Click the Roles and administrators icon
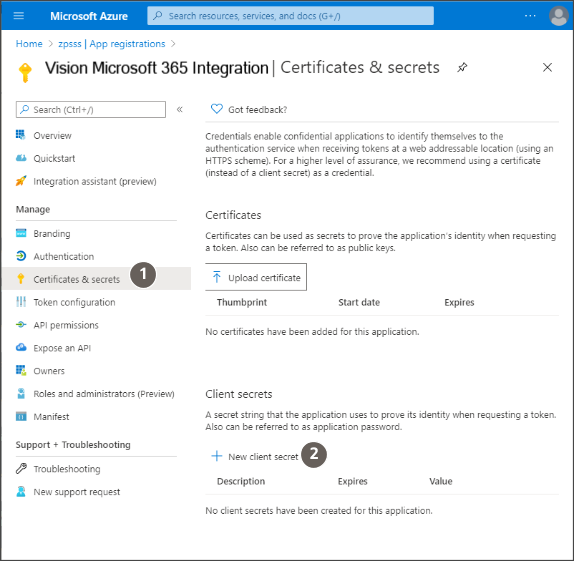Screen dimensions: 574x561 pos(21,393)
